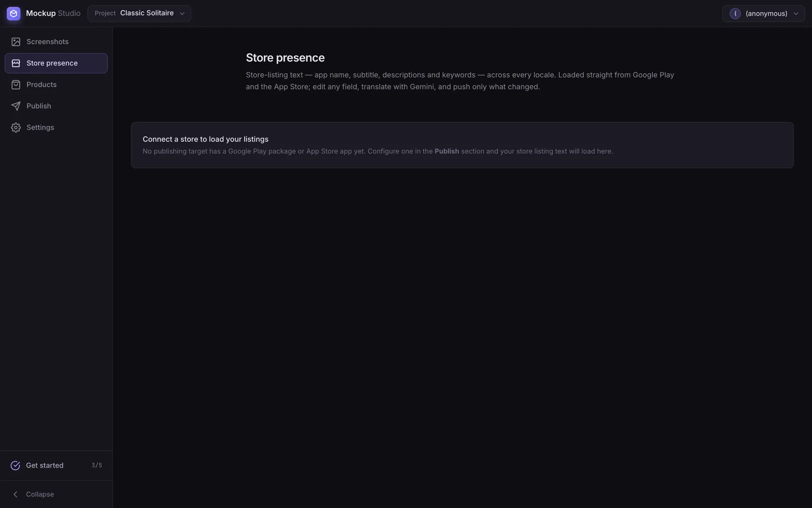Go to the Products section
812x508 pixels.
56,85
